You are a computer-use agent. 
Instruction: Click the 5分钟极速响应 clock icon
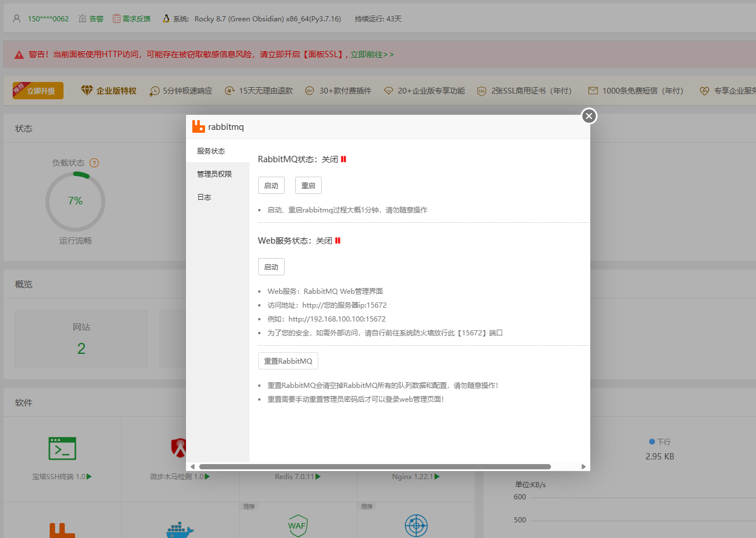pyautogui.click(x=154, y=91)
